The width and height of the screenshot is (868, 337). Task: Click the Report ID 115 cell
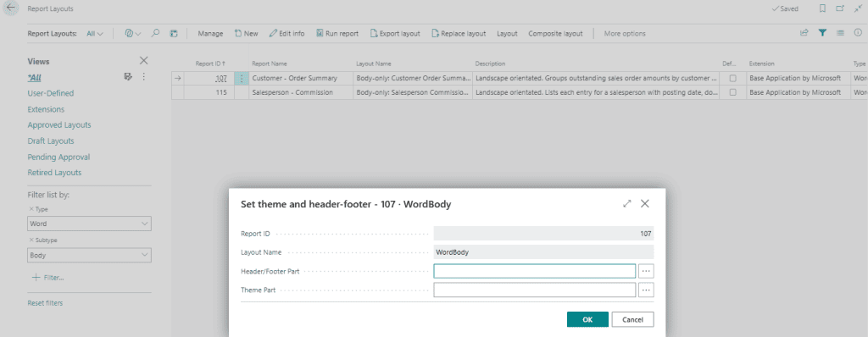point(209,93)
